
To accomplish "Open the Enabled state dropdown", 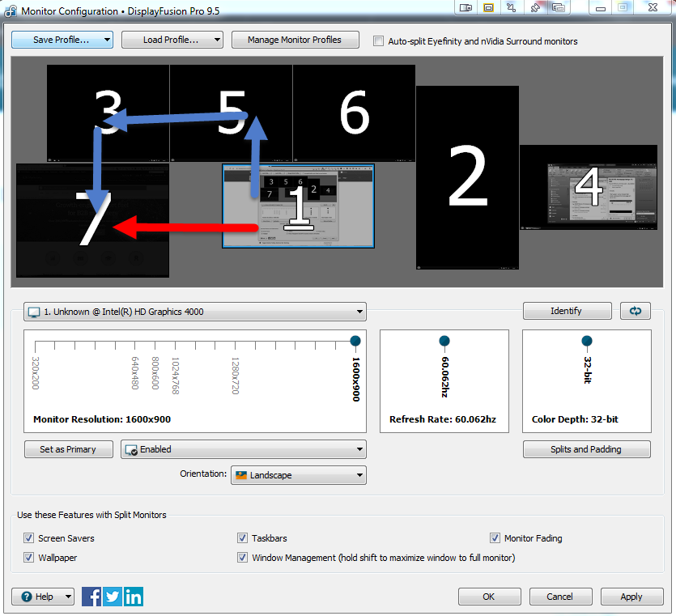I will point(243,449).
